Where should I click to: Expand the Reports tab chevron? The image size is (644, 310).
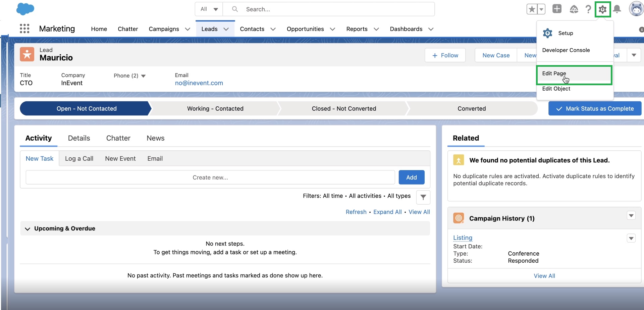tap(376, 29)
